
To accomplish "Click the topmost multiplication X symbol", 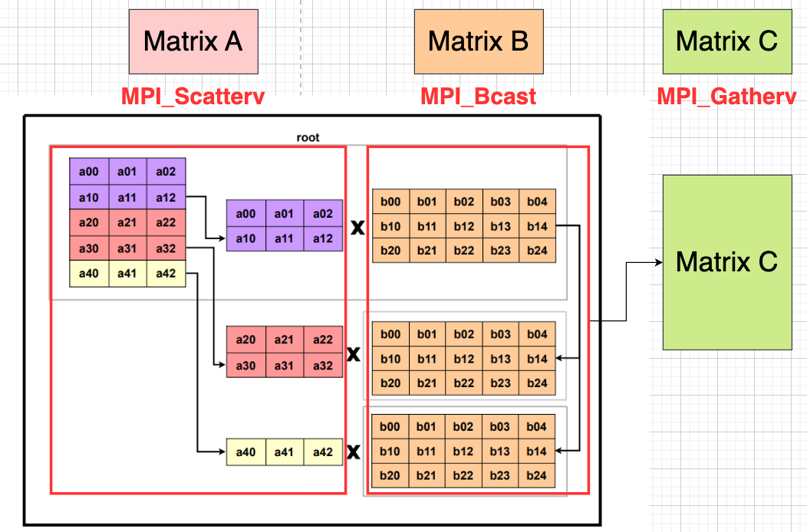I will pyautogui.click(x=357, y=228).
